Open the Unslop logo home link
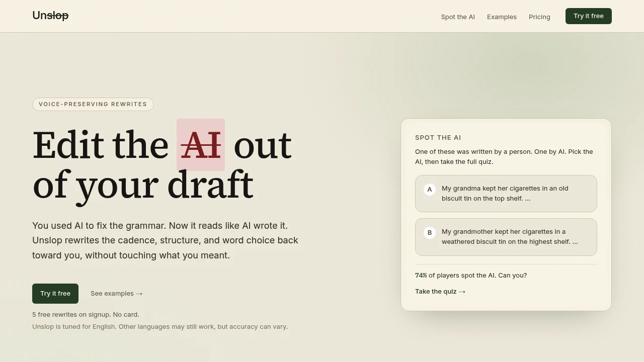The height and width of the screenshot is (362, 644). pyautogui.click(x=50, y=16)
